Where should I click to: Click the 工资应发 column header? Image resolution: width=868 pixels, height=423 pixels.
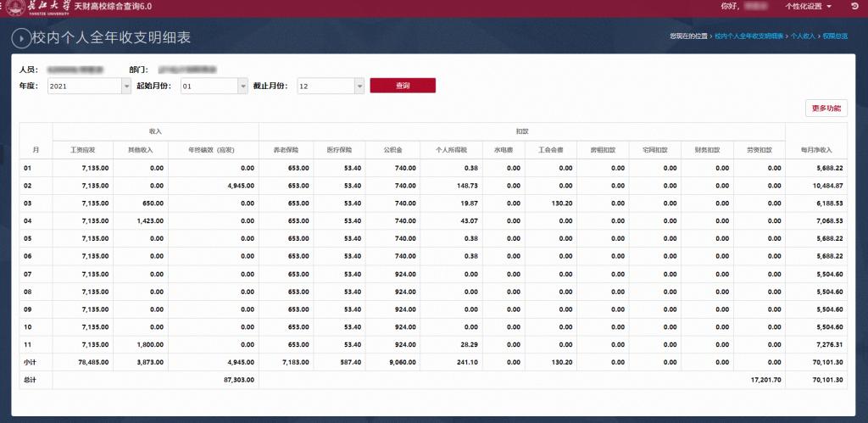coord(82,149)
